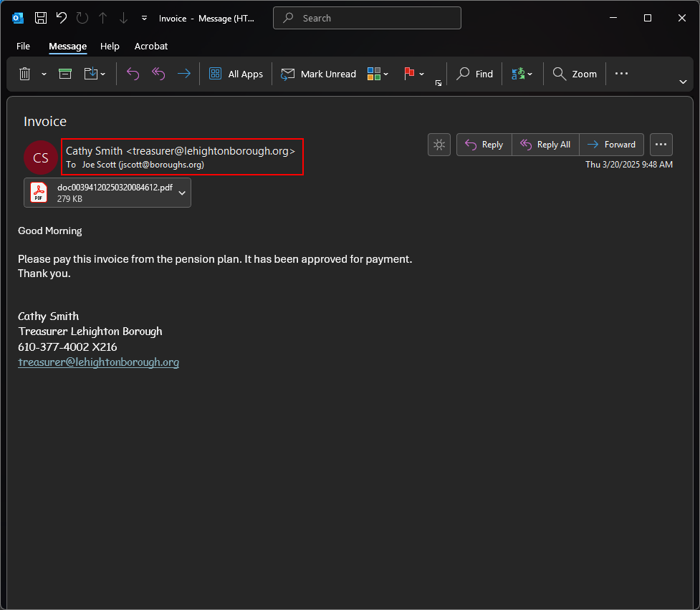Image resolution: width=700 pixels, height=610 pixels.
Task: Expand the Follow Up flag dropdown
Action: point(421,74)
